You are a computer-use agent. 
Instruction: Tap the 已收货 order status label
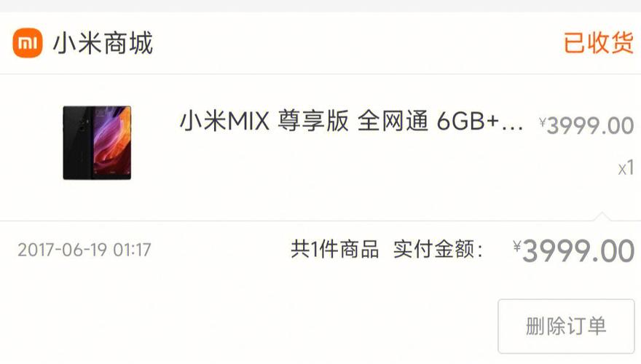[599, 42]
